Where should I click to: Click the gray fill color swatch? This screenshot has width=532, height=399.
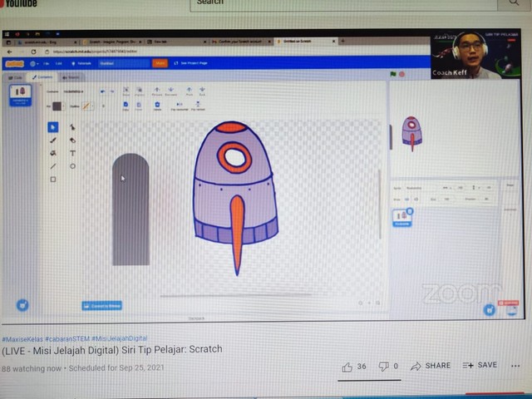point(57,106)
